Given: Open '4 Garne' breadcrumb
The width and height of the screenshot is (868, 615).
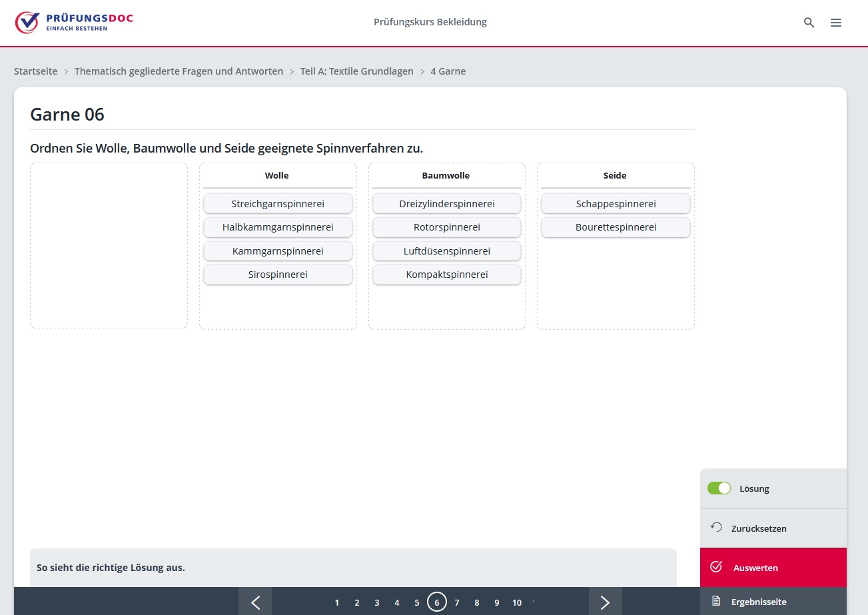Looking at the screenshot, I should coord(448,71).
